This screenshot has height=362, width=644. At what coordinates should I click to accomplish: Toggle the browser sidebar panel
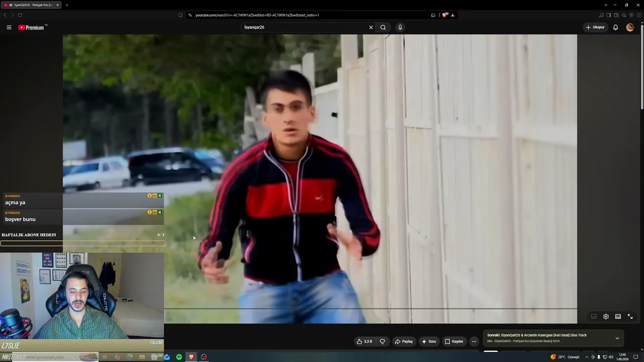pyautogui.click(x=609, y=15)
